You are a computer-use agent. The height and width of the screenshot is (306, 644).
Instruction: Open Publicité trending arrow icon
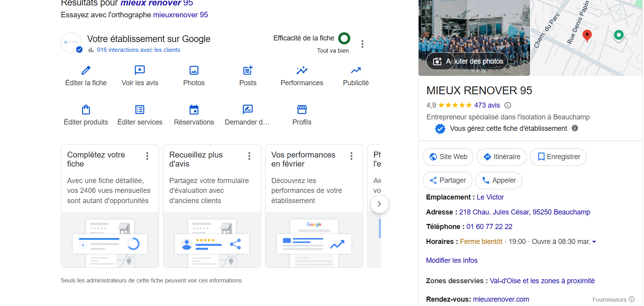coord(356,70)
